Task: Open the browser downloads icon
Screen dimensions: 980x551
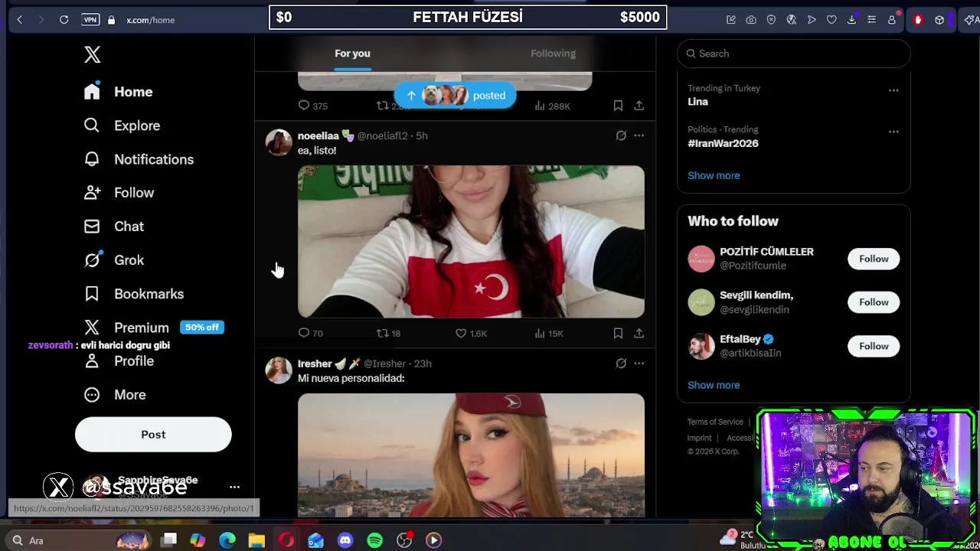Action: (851, 20)
